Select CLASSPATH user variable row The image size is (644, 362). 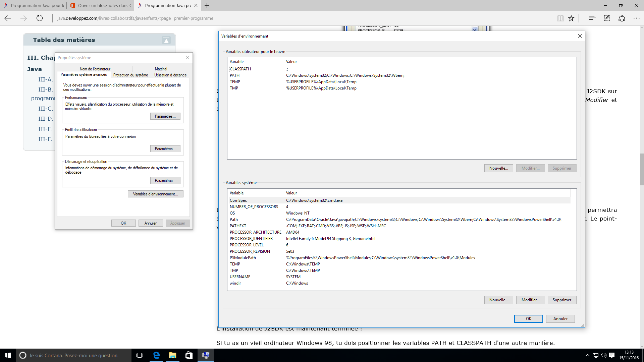(402, 69)
